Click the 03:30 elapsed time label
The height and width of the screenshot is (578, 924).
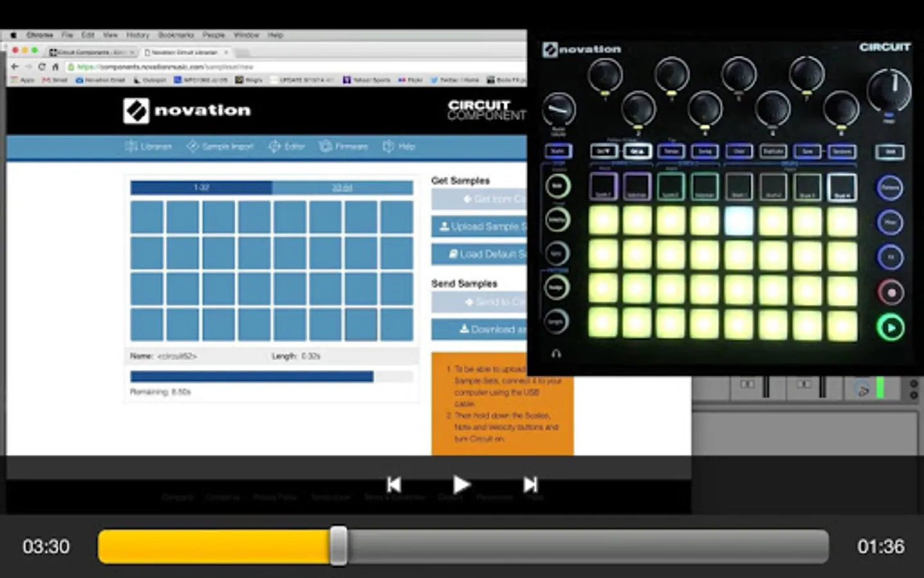coord(46,547)
